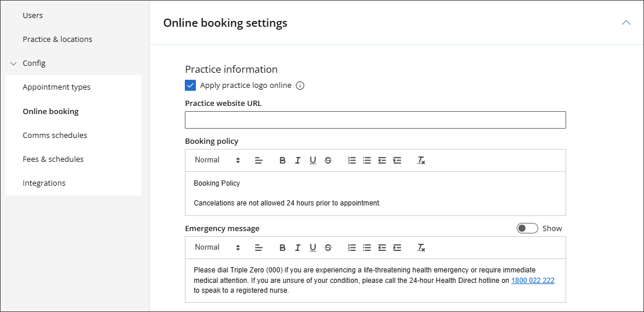Click info icon beside Apply practice logo
This screenshot has width=644, height=312.
pyautogui.click(x=300, y=86)
